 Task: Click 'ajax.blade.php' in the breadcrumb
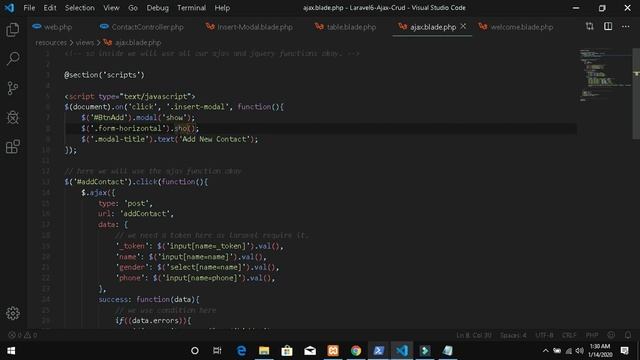(x=138, y=42)
